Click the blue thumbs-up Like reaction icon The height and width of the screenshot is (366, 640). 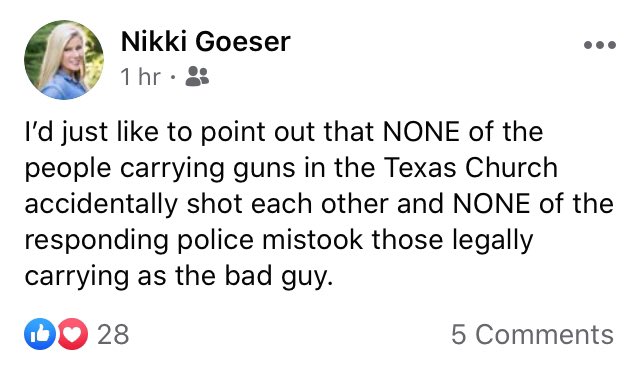point(40,334)
